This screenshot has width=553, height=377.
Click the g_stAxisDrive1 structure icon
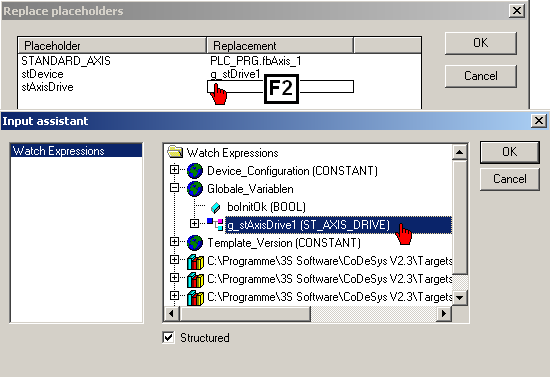[x=215, y=224]
